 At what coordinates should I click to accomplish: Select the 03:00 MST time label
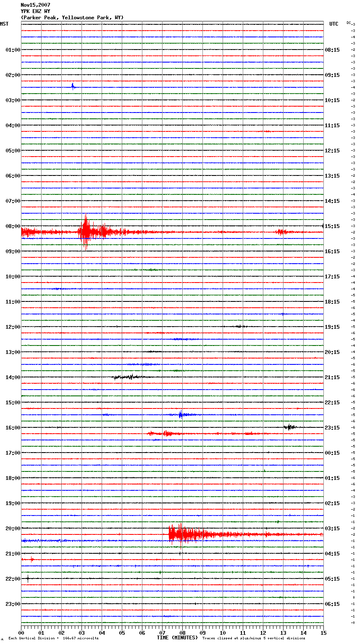coord(13,100)
